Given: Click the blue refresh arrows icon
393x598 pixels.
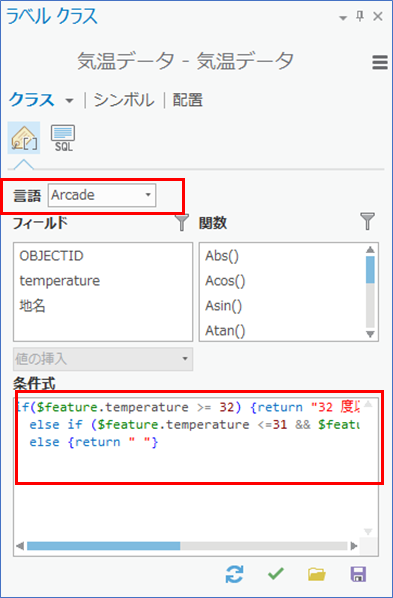Looking at the screenshot, I should [234, 574].
